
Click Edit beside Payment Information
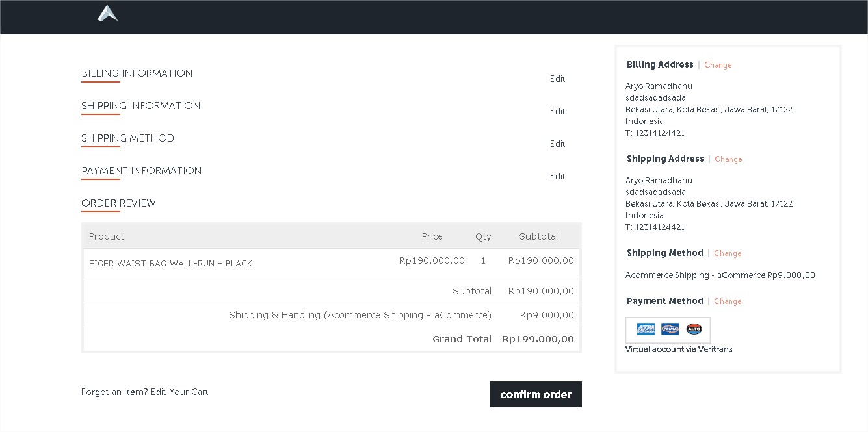coord(557,177)
